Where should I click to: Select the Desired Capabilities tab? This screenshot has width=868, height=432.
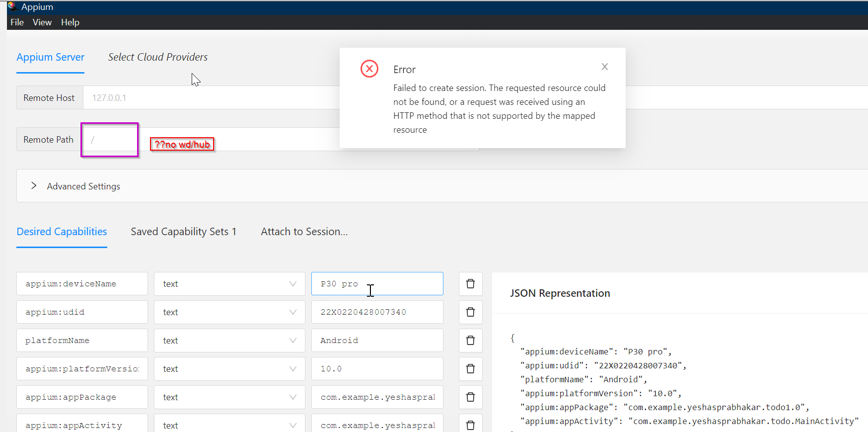62,232
